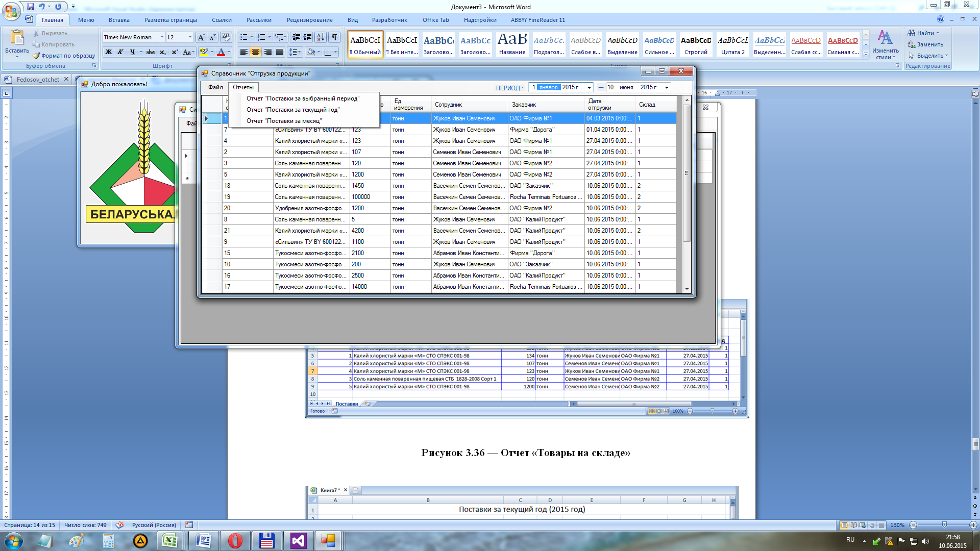This screenshot has height=551, width=980.
Task: Open period end date picker (10 июня 2015)
Action: 667,87
